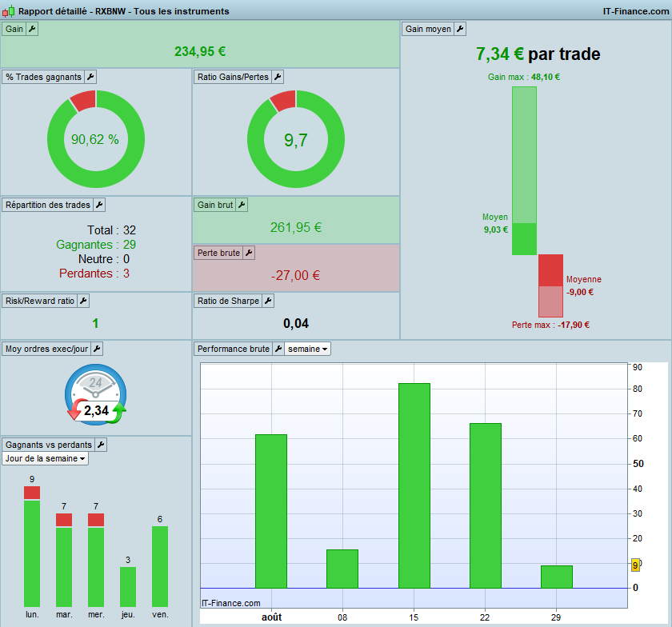Open Risk/Reward ratio wrench settings
The width and height of the screenshot is (672, 627).
83,301
